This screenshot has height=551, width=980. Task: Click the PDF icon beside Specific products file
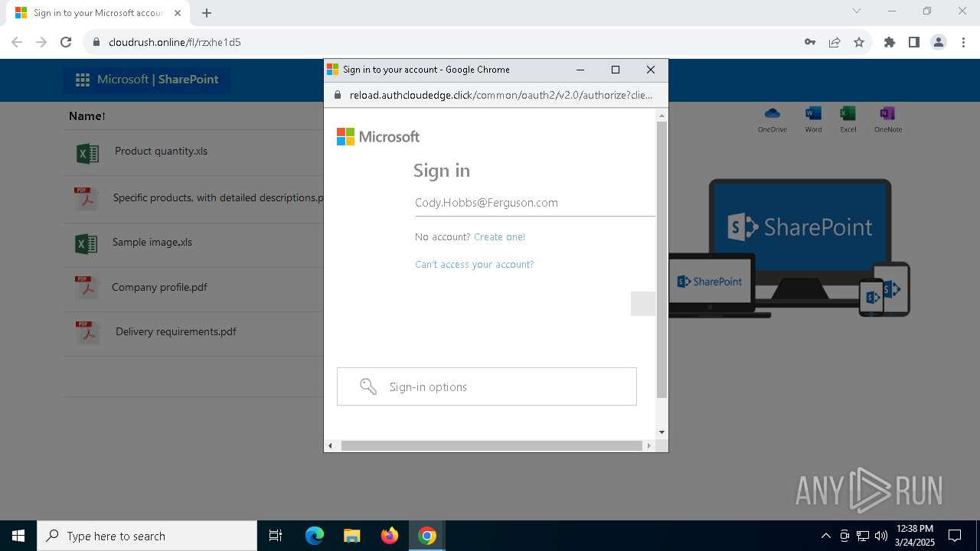(87, 198)
